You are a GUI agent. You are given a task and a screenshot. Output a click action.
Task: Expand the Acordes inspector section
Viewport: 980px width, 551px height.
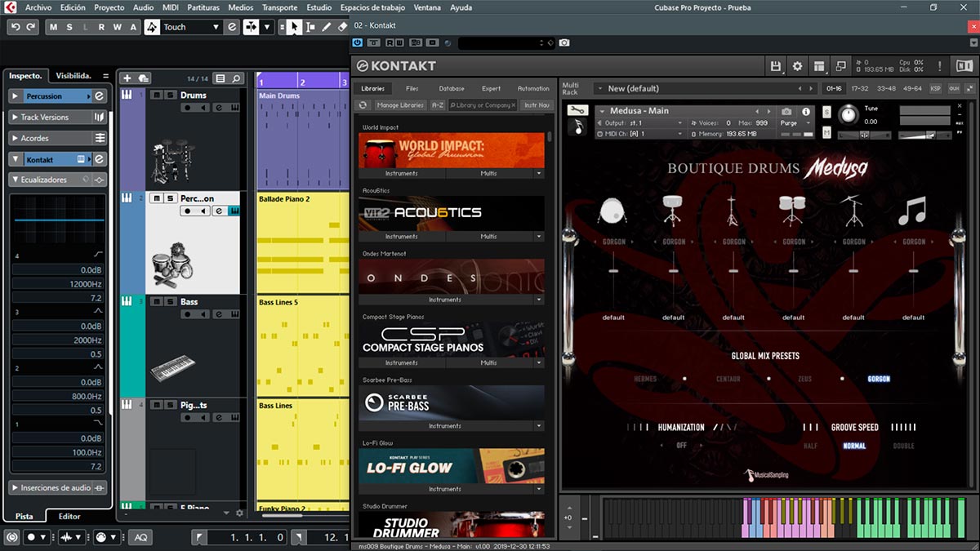(x=16, y=139)
